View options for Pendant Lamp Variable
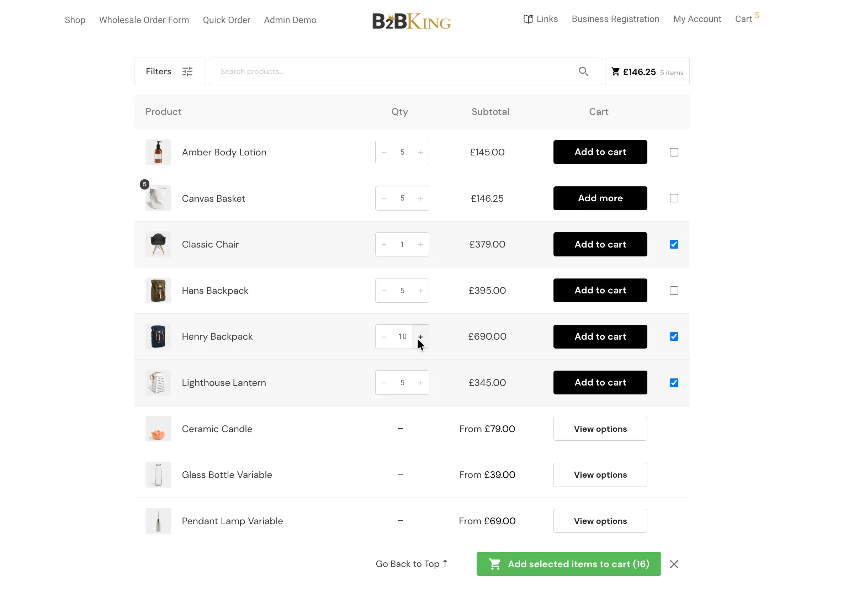The width and height of the screenshot is (843, 616). 600,521
